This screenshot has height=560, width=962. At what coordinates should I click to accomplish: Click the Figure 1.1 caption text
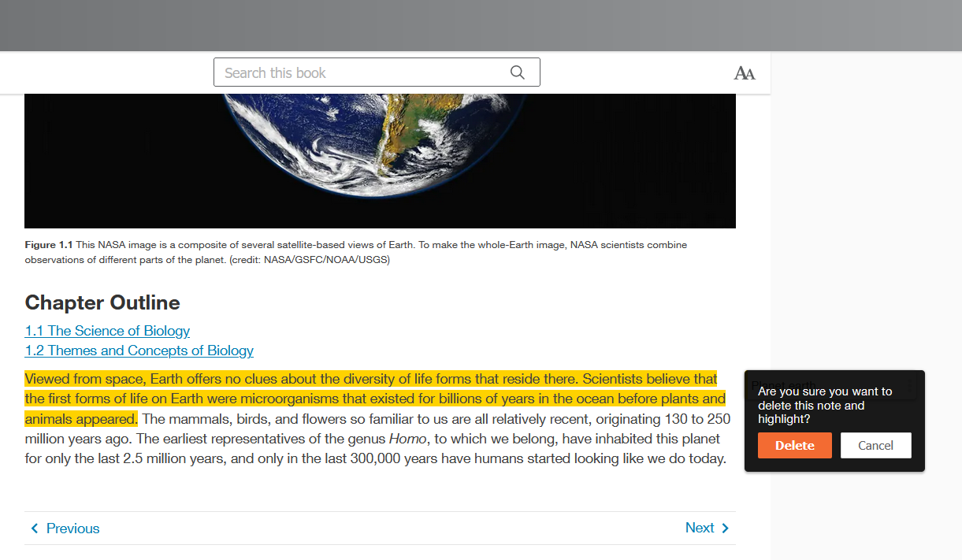pyautogui.click(x=355, y=252)
